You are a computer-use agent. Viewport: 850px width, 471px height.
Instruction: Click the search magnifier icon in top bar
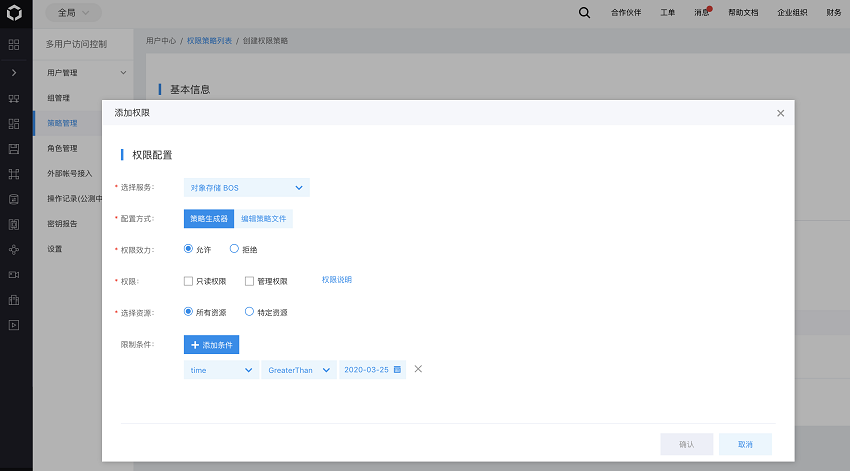tap(584, 12)
